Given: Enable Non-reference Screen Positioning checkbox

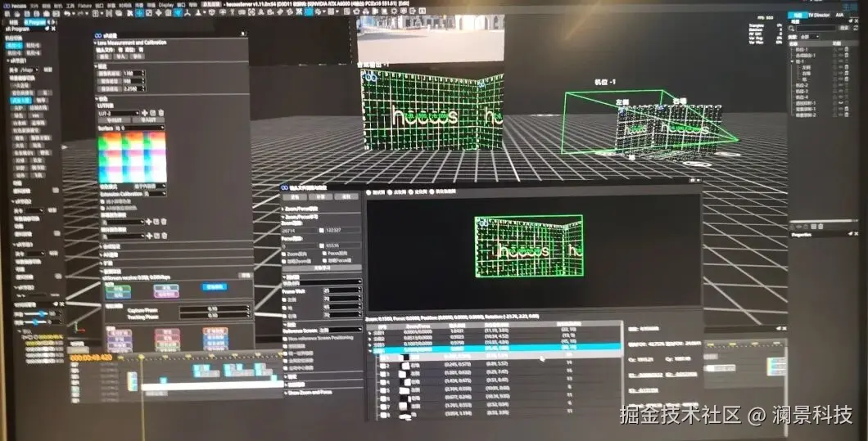Looking at the screenshot, I should pyautogui.click(x=286, y=338).
